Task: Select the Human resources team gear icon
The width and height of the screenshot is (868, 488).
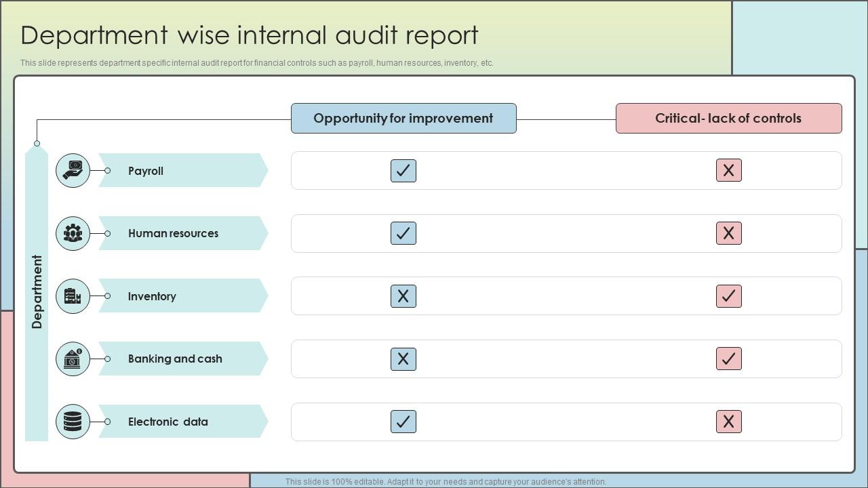Action: [x=73, y=233]
